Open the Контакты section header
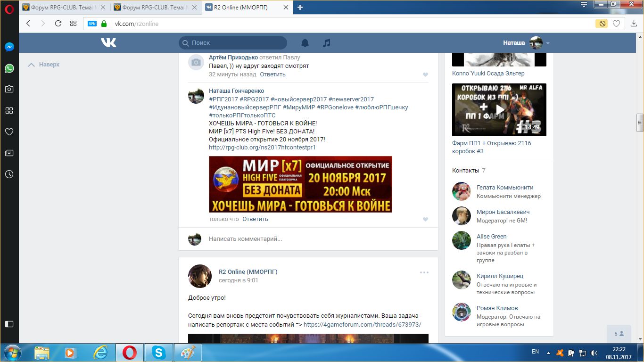The width and height of the screenshot is (644, 362). [x=465, y=171]
